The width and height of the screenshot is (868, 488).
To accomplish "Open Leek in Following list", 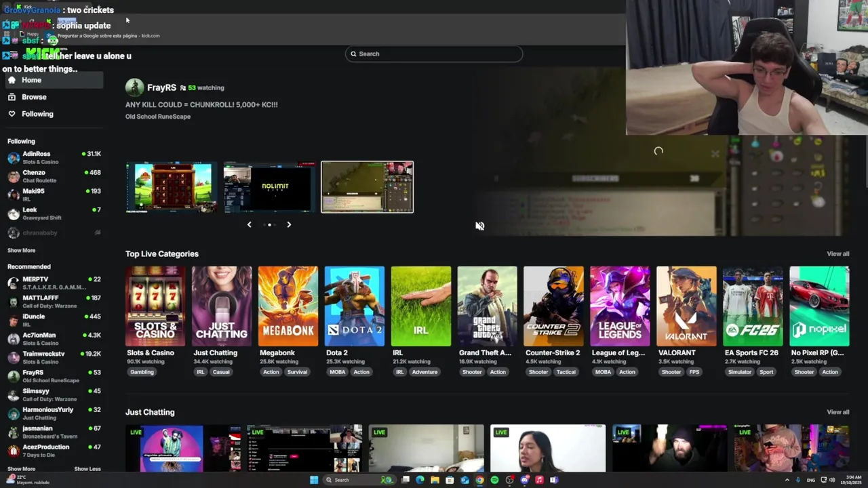I will (x=54, y=213).
